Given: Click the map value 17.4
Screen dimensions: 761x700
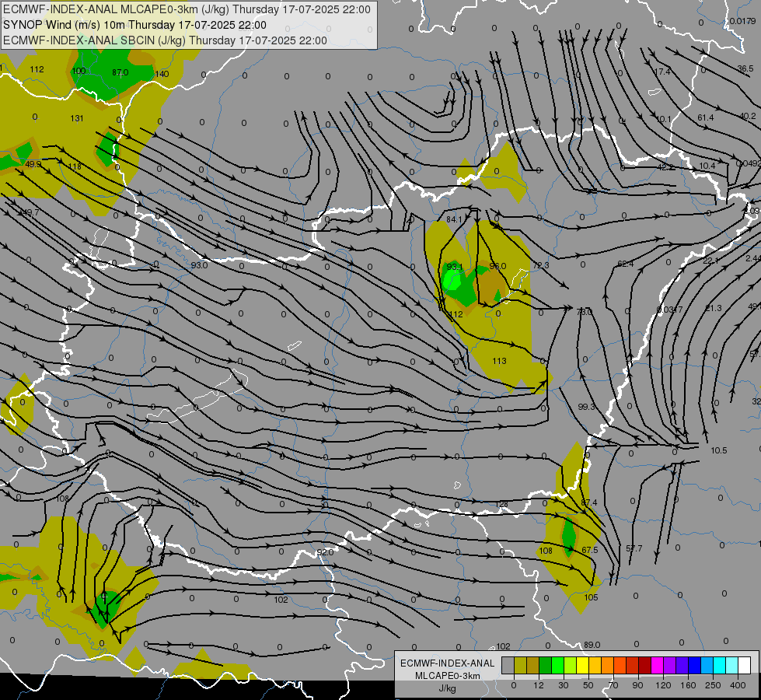Looking at the screenshot, I should coord(662,72).
